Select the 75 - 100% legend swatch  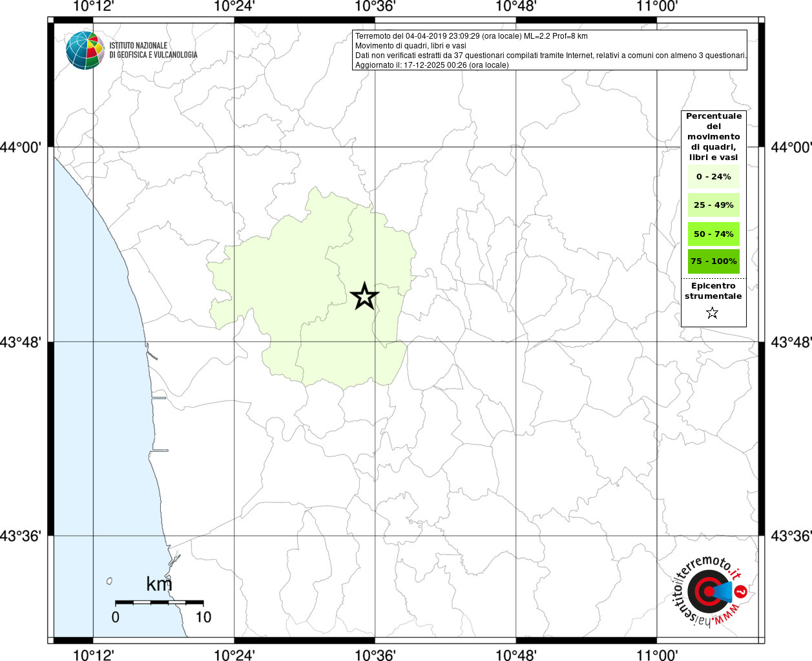tap(714, 261)
